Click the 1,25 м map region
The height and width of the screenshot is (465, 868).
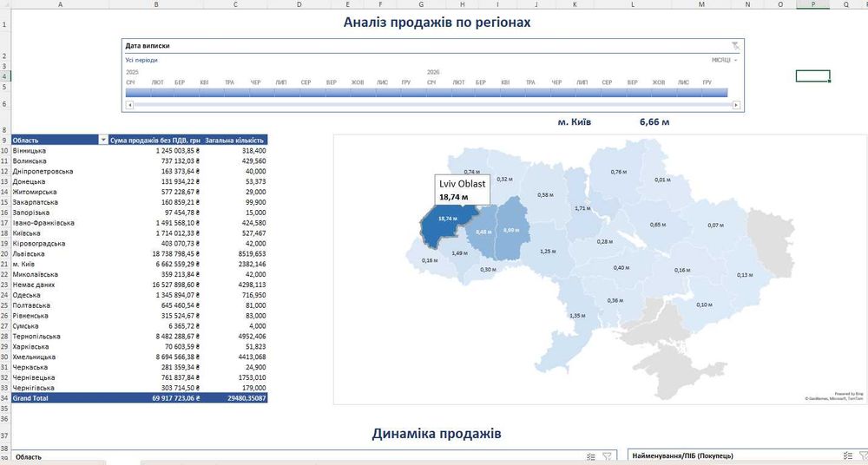click(548, 252)
